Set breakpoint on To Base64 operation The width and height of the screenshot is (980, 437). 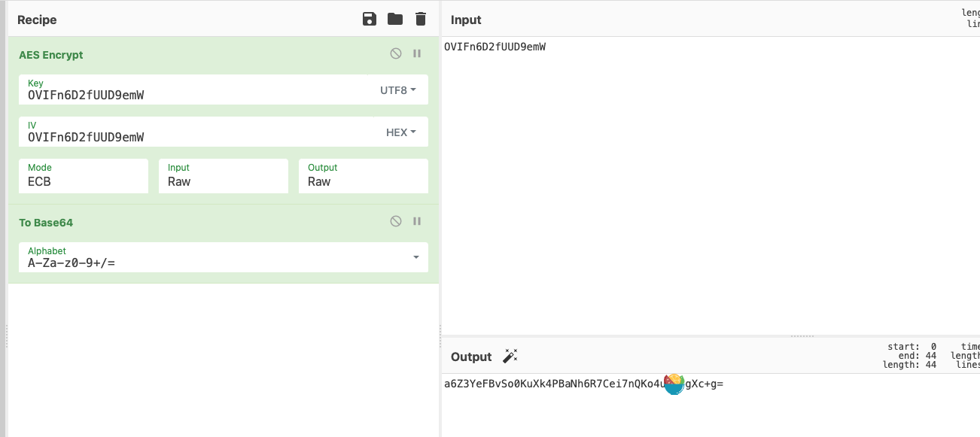click(x=417, y=221)
